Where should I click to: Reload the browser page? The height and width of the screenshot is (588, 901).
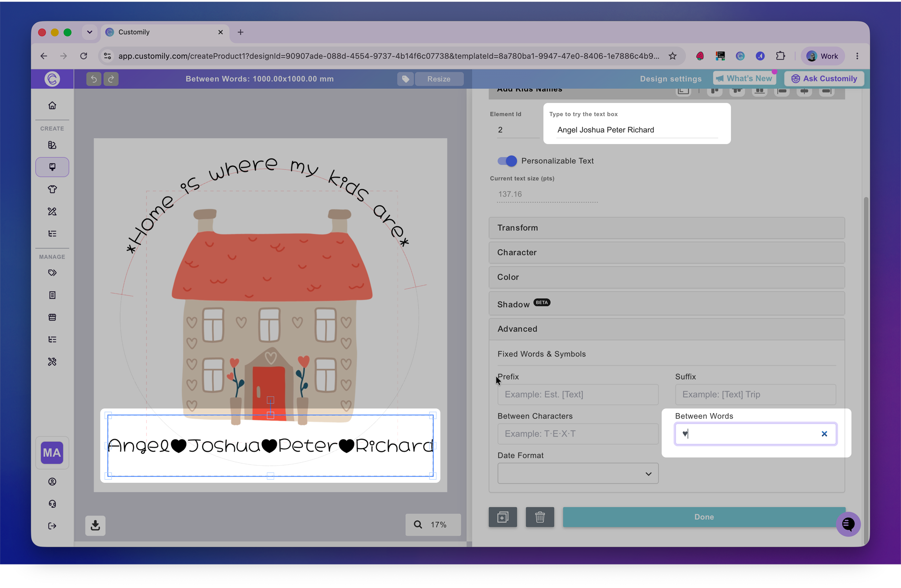click(84, 56)
